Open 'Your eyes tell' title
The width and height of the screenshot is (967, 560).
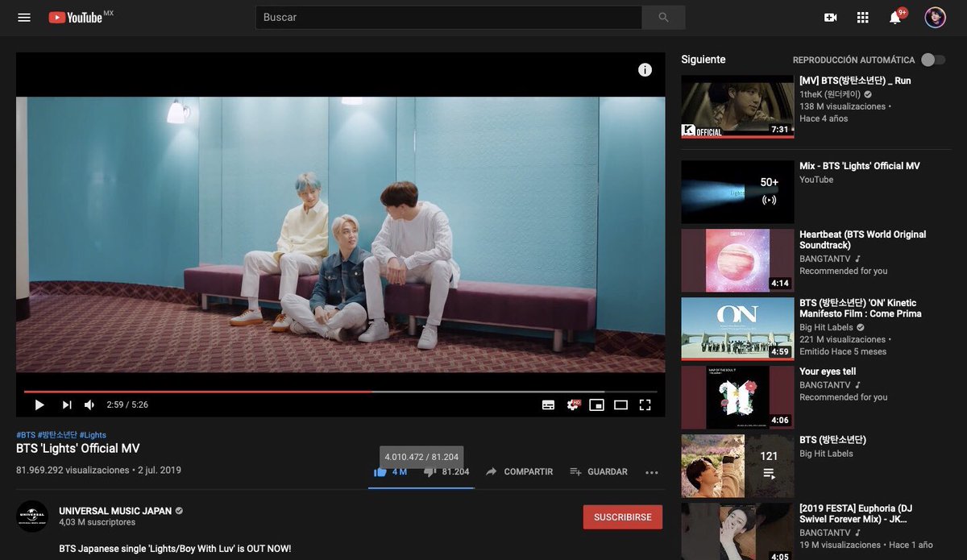pyautogui.click(x=828, y=371)
